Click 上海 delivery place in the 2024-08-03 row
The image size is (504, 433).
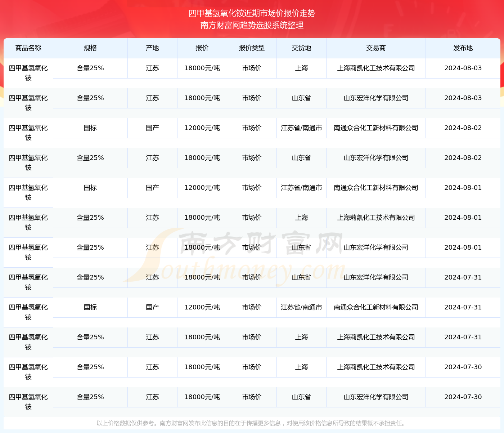301,68
